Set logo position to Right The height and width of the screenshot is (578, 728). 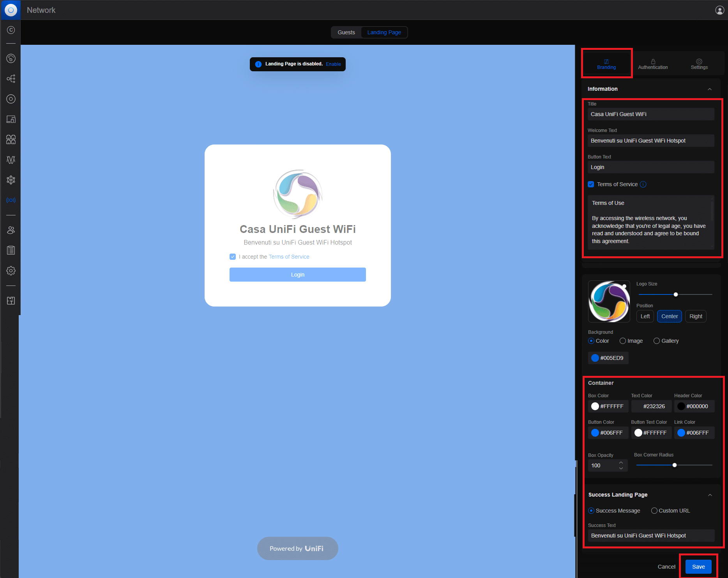pyautogui.click(x=696, y=316)
